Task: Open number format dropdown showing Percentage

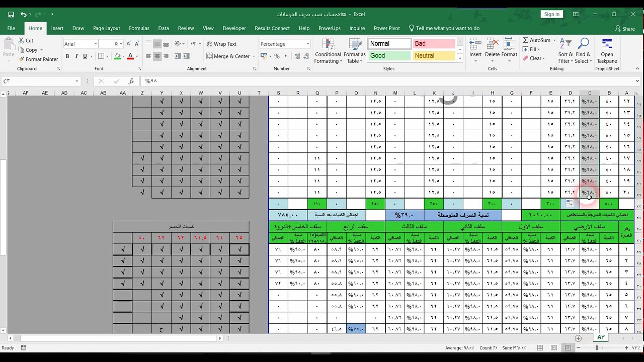Action: pos(307,44)
